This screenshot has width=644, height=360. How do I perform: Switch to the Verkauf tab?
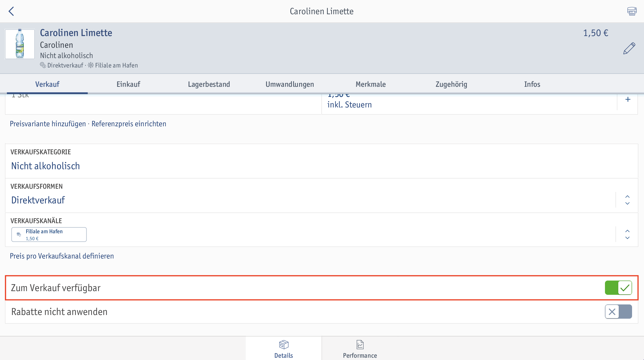47,84
